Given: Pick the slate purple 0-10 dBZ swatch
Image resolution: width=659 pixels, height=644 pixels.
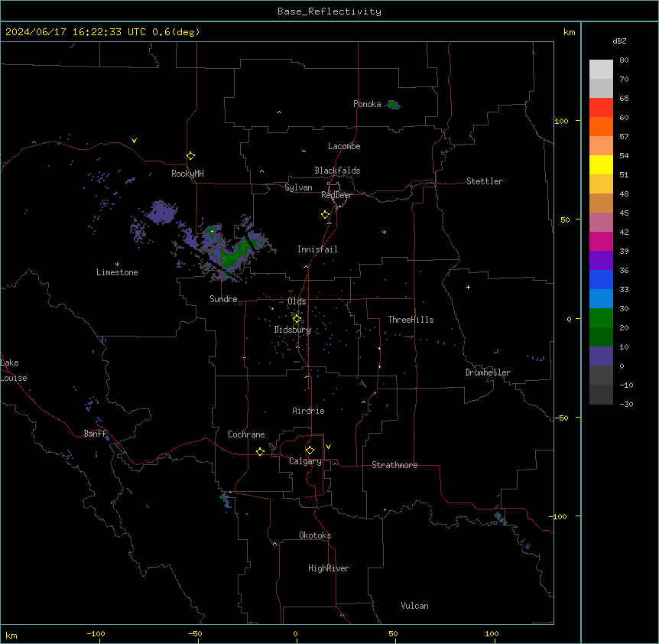Looking at the screenshot, I should click(601, 356).
